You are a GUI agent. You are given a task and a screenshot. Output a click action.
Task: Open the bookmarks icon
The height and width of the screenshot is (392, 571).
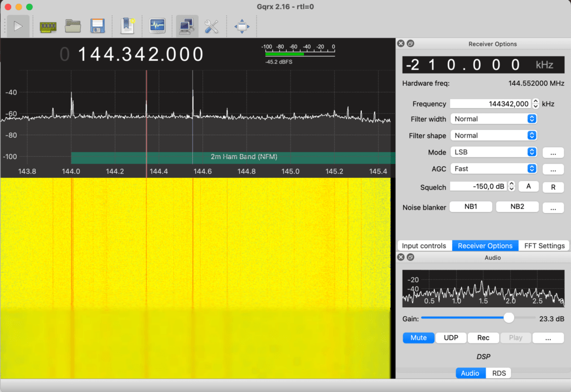click(128, 26)
